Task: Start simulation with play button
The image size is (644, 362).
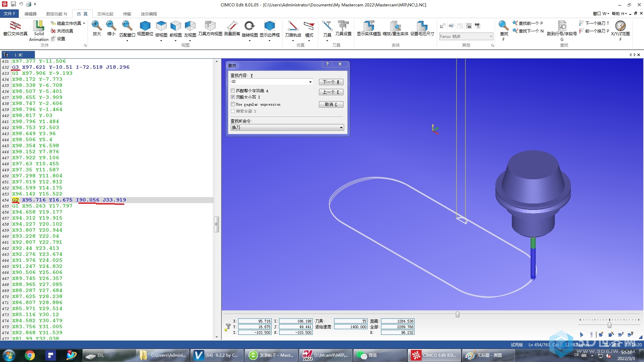Action: click(x=581, y=335)
